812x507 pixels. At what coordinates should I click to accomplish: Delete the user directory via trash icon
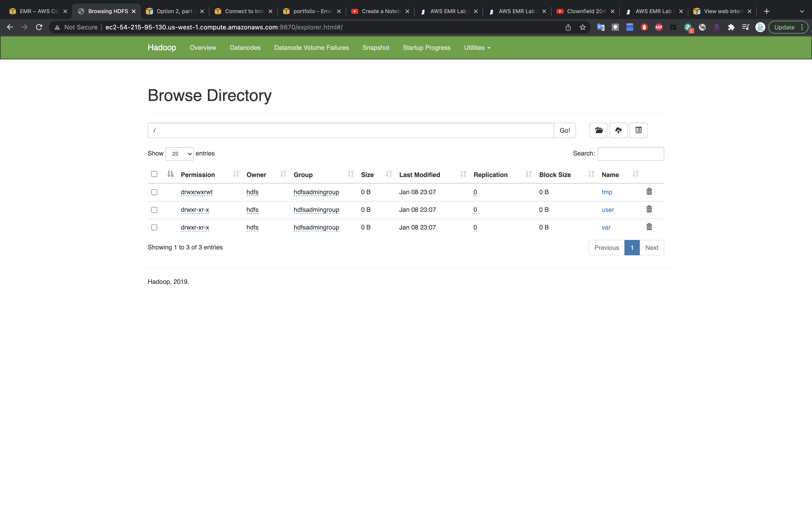tap(649, 209)
